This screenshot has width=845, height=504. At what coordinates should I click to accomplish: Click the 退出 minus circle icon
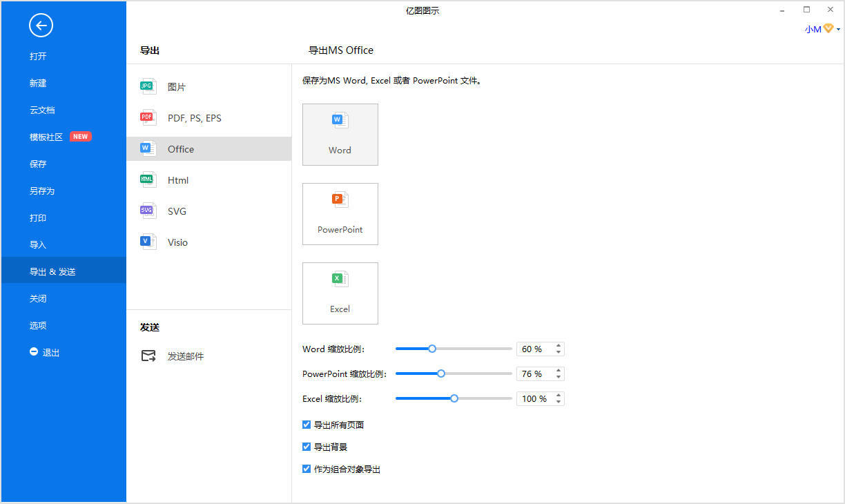(x=34, y=352)
